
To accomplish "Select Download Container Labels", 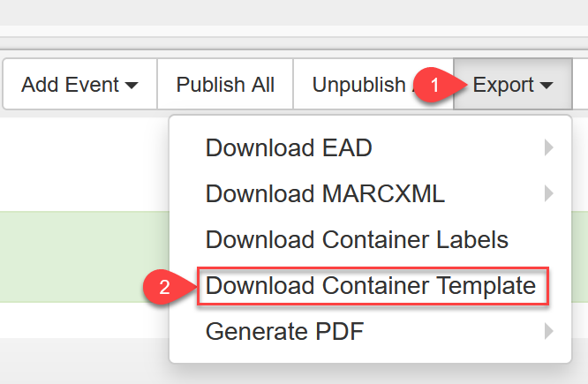I will tap(357, 239).
